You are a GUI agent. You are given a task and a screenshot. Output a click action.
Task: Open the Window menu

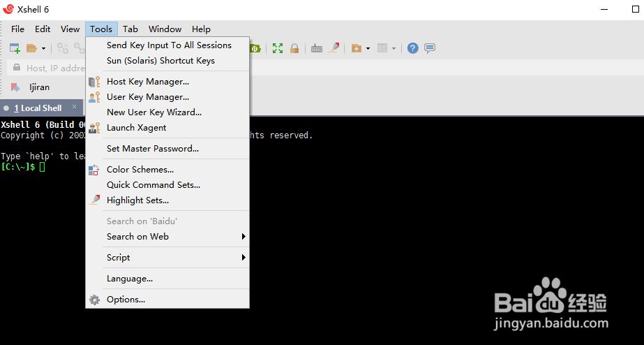tap(165, 29)
